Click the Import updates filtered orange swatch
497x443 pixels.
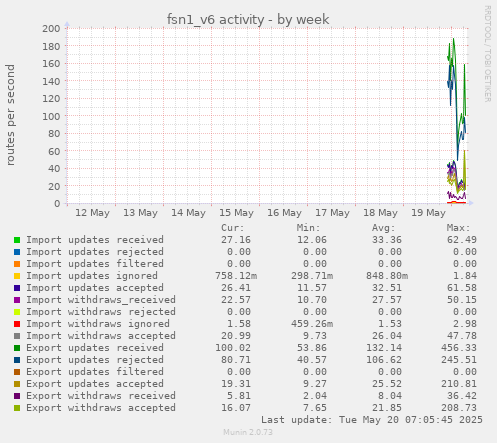click(17, 264)
